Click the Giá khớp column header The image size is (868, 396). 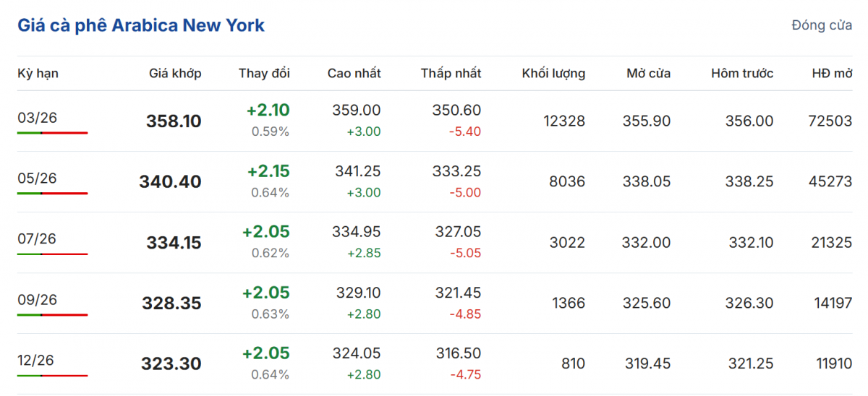(175, 73)
